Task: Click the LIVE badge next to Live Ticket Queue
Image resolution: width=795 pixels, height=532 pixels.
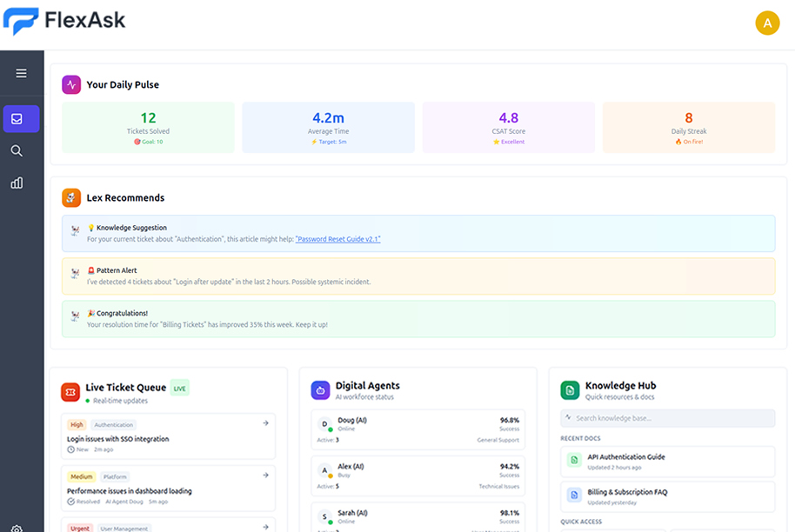Action: [179, 388]
